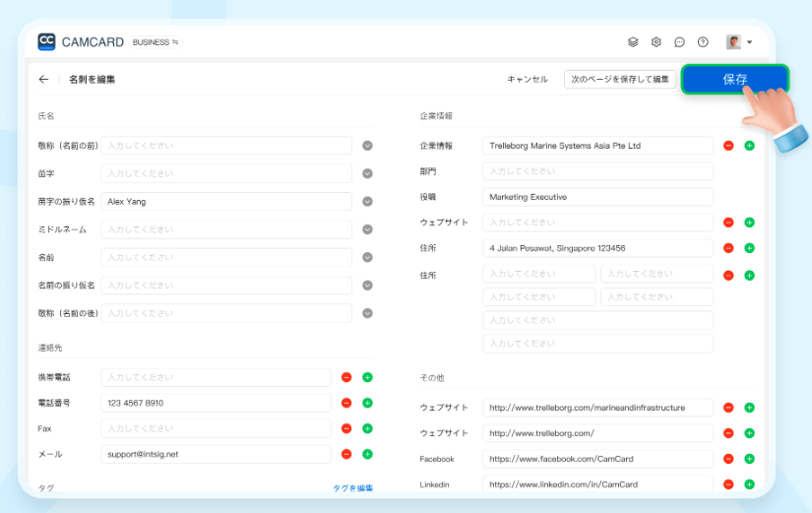This screenshot has width=812, height=513.
Task: Open the settings gear icon
Action: click(656, 42)
